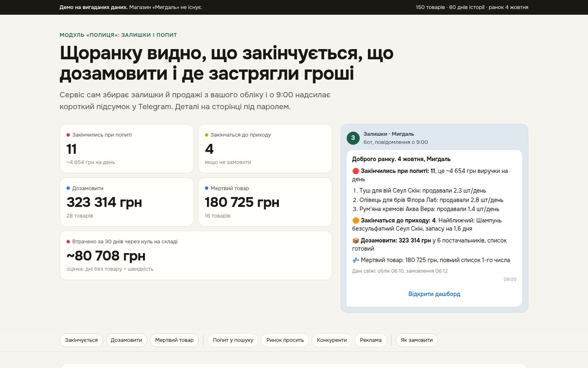This screenshot has height=368, width=588.
Task: Click list item 'Туш для вій Сеул Скін'
Action: click(x=423, y=191)
